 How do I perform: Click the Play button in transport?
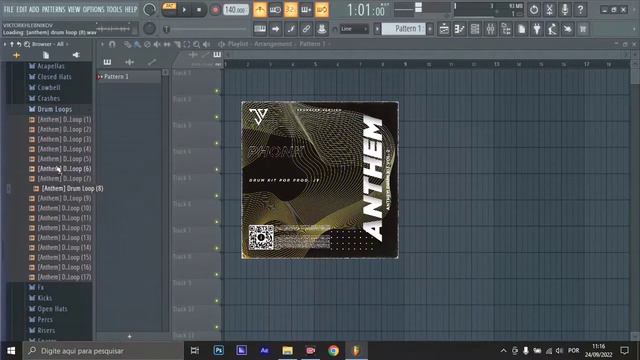click(184, 10)
